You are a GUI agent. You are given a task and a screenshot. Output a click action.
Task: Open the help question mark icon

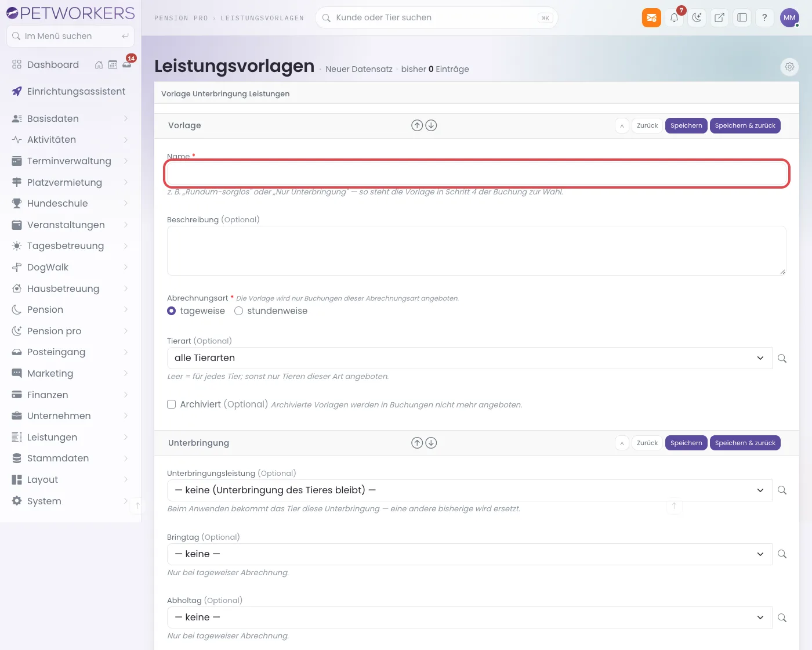(764, 17)
